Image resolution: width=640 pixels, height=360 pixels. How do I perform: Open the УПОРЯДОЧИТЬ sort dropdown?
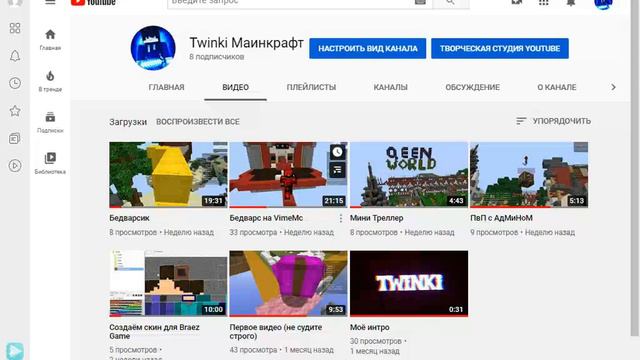click(x=553, y=121)
